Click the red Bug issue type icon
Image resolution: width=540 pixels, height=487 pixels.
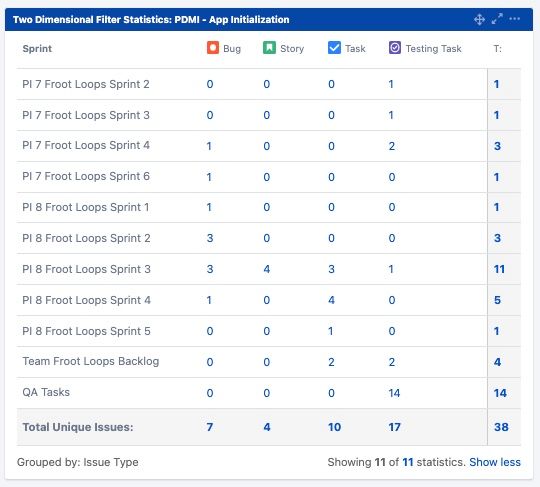coord(213,48)
